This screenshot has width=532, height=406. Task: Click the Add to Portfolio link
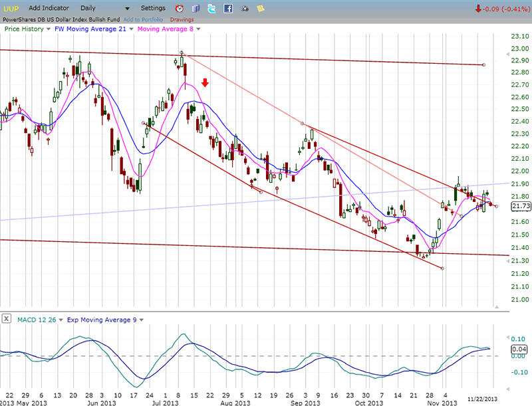pyautogui.click(x=142, y=19)
